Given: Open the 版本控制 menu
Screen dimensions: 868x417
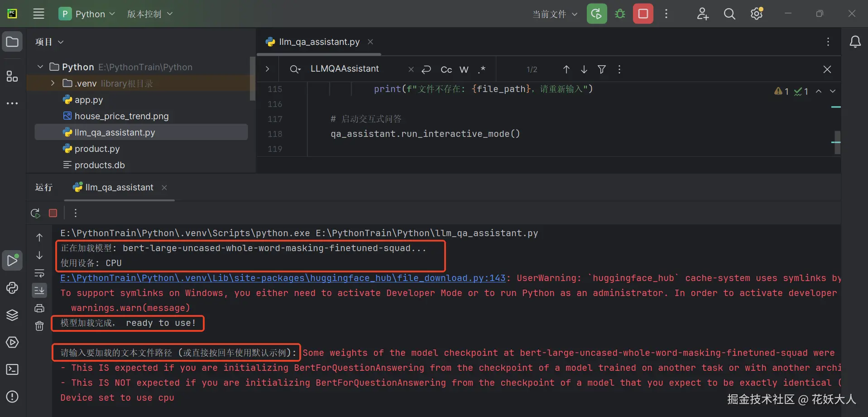Looking at the screenshot, I should [149, 14].
